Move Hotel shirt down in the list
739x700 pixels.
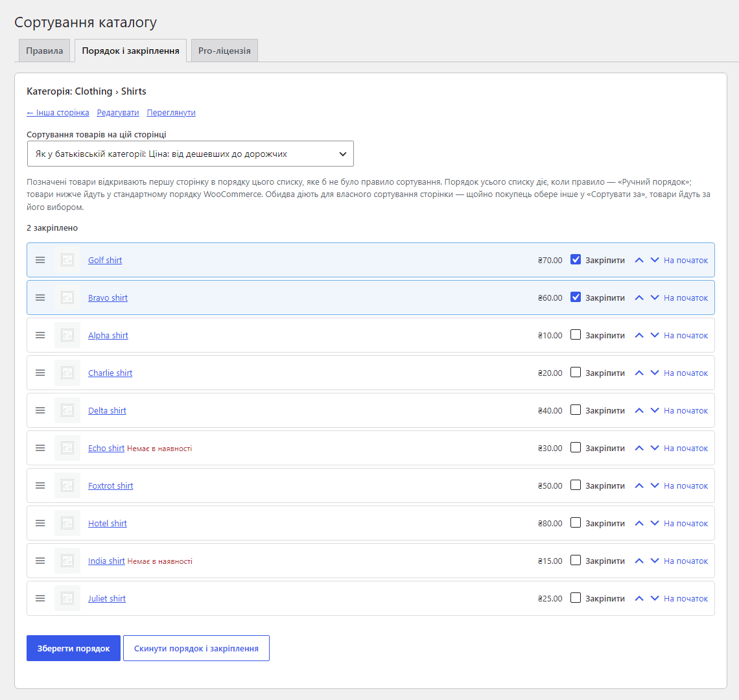[655, 523]
